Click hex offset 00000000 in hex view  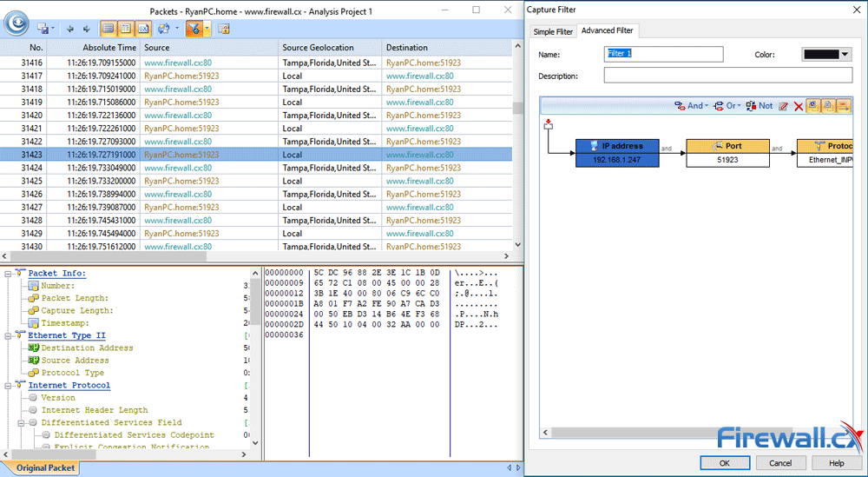click(x=285, y=273)
